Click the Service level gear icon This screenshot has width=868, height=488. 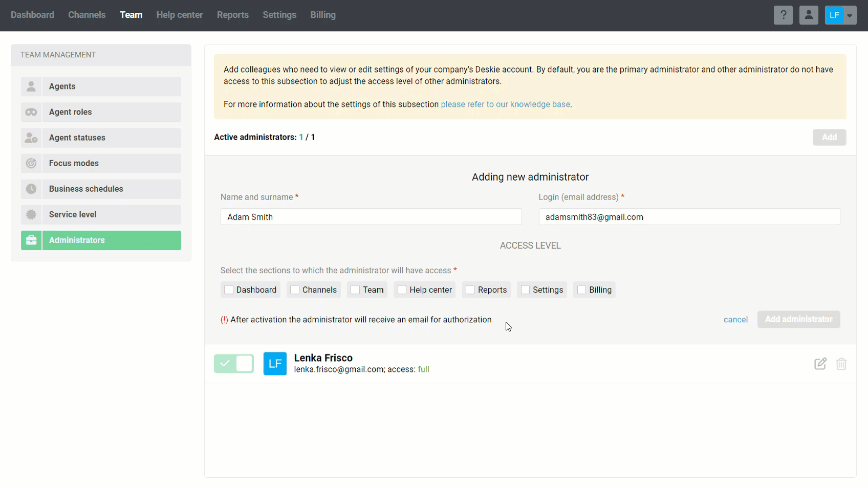click(x=31, y=214)
